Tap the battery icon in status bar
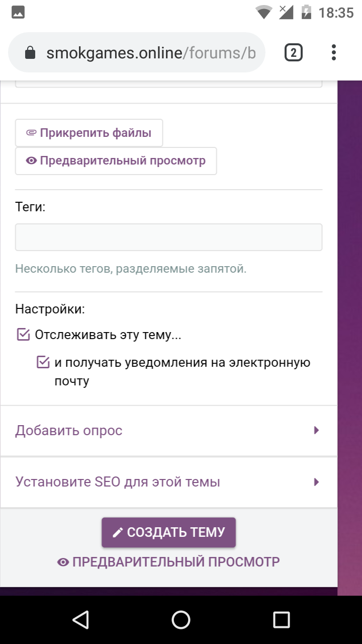The image size is (362, 644). pos(306,12)
